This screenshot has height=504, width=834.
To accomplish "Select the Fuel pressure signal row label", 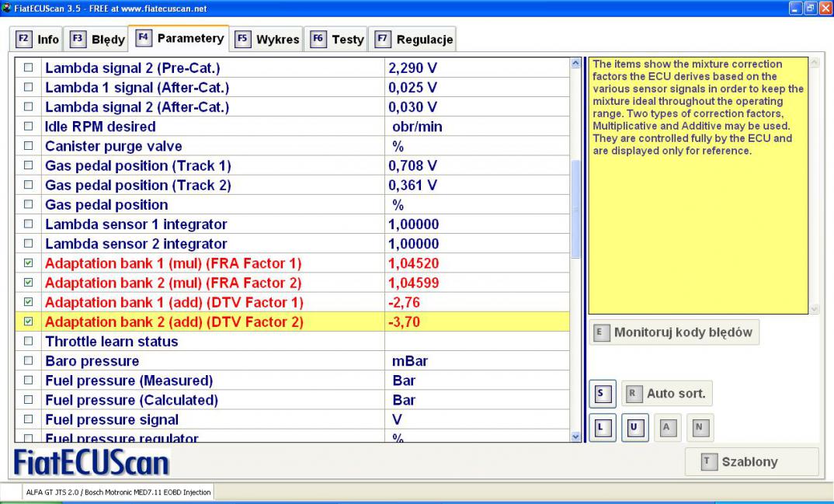I will pos(112,419).
